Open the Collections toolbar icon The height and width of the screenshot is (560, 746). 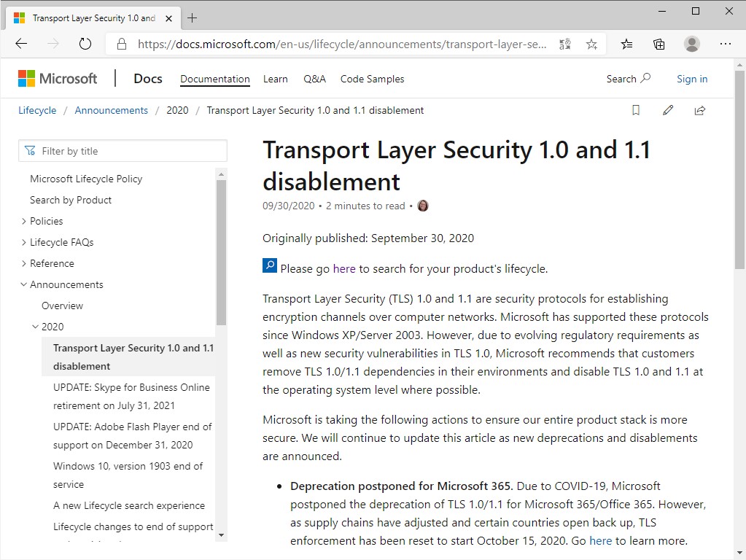pos(659,44)
